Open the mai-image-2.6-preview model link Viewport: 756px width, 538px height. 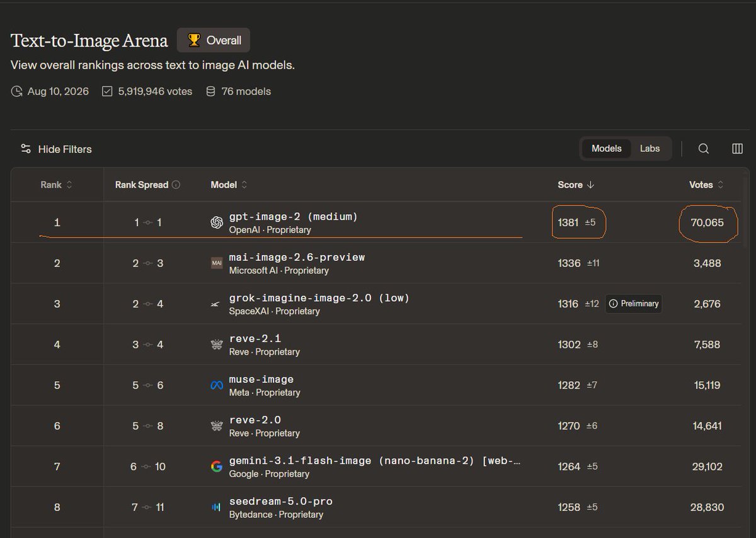(x=297, y=257)
